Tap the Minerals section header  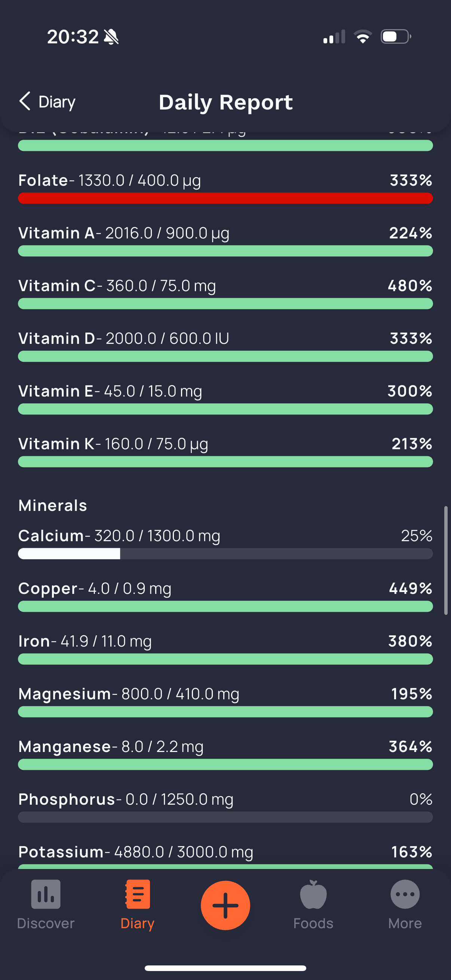pyautogui.click(x=52, y=506)
